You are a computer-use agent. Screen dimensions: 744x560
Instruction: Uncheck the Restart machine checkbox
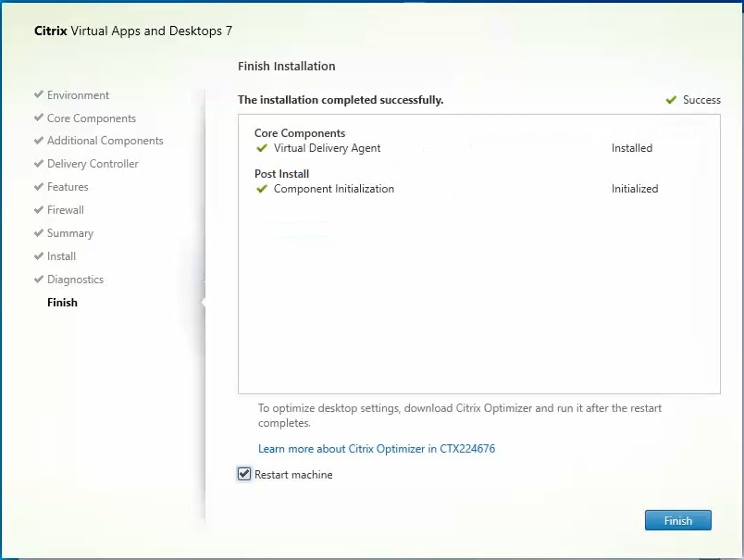(x=243, y=474)
